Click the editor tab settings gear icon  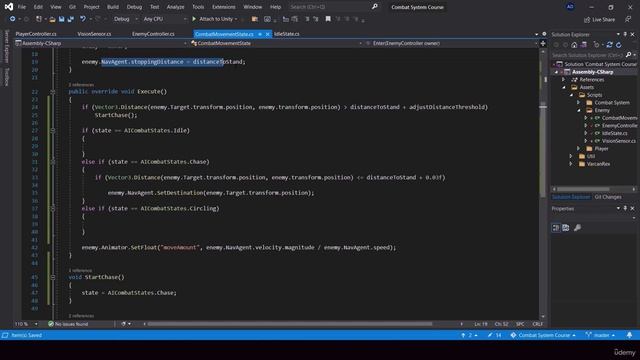pos(544,34)
